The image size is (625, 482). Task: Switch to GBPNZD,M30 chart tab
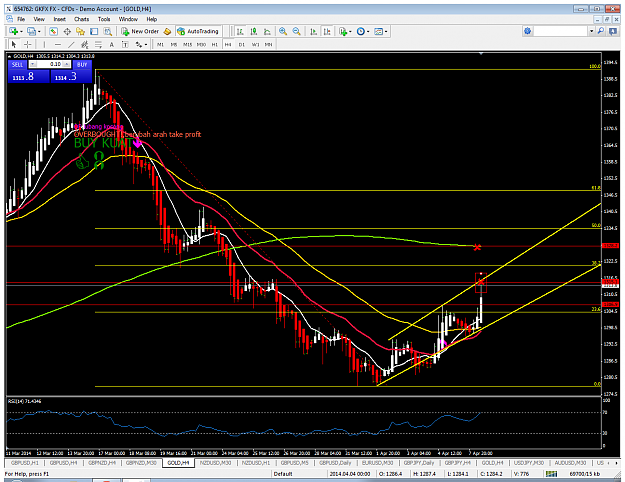pos(141,463)
